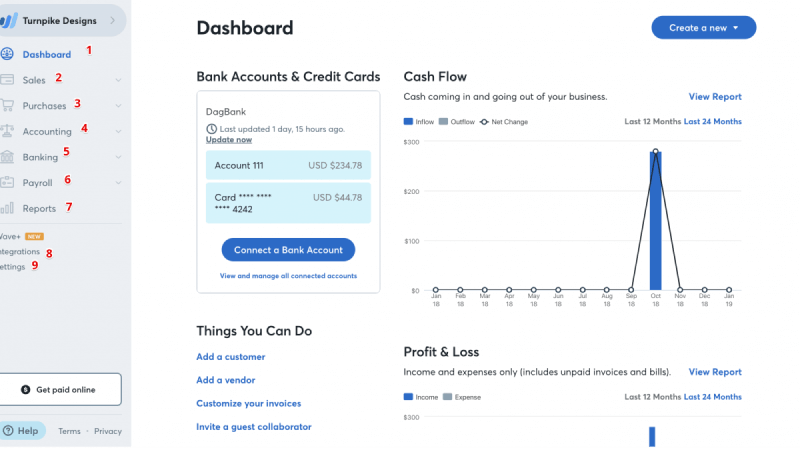Open Settings in the sidebar
The height and width of the screenshot is (450, 800).
point(12,267)
